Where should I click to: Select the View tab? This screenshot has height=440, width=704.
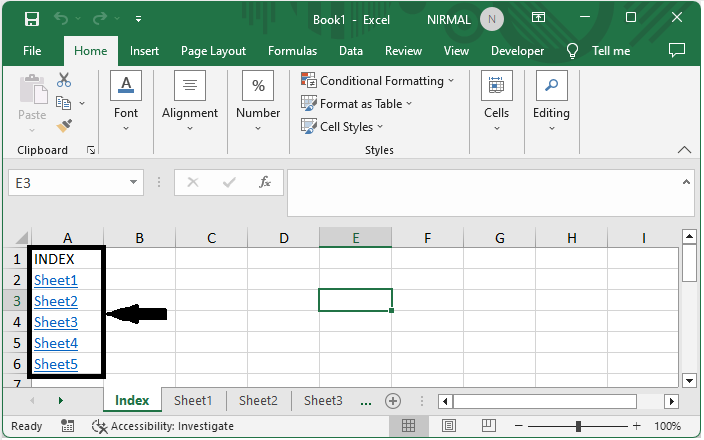[456, 51]
